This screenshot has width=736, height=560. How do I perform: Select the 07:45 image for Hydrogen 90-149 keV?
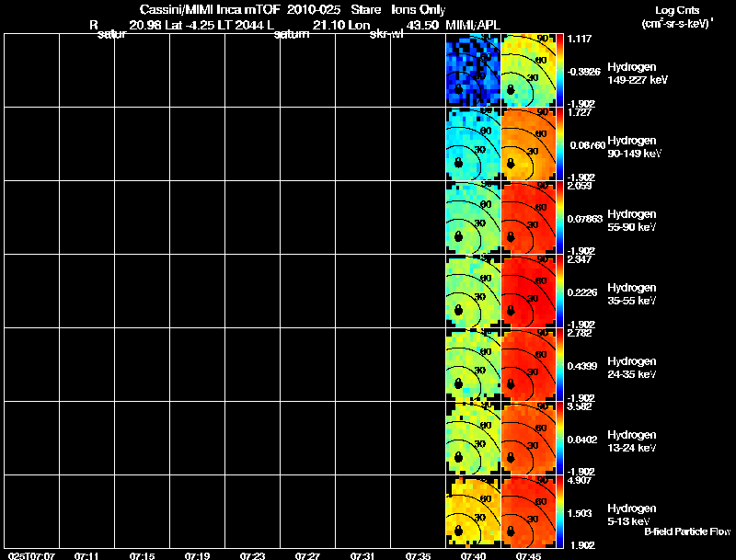pos(528,144)
